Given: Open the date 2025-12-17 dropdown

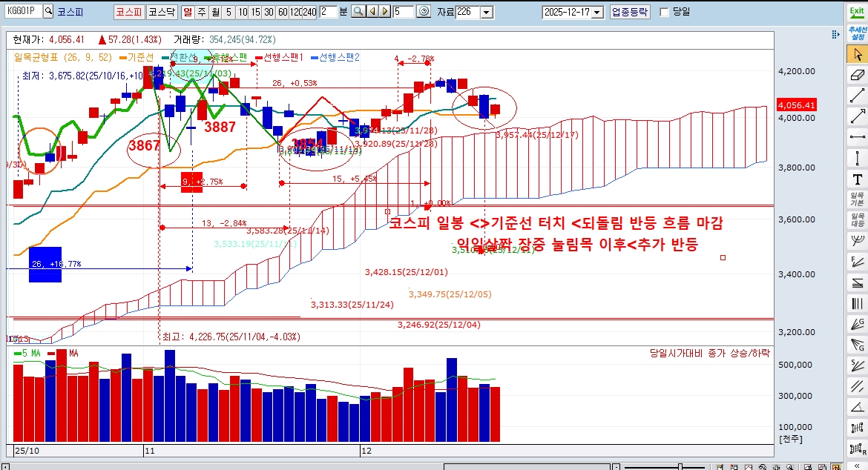Looking at the screenshot, I should pyautogui.click(x=597, y=12).
